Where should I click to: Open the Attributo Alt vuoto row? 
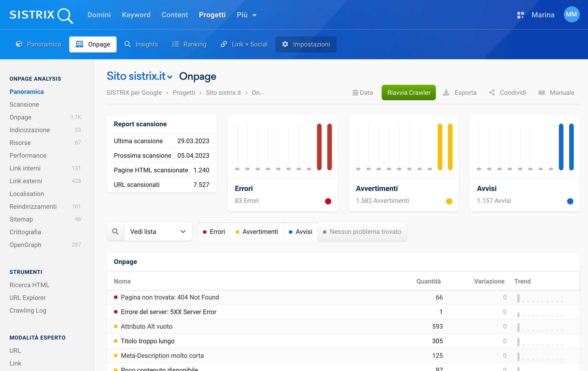click(x=343, y=326)
